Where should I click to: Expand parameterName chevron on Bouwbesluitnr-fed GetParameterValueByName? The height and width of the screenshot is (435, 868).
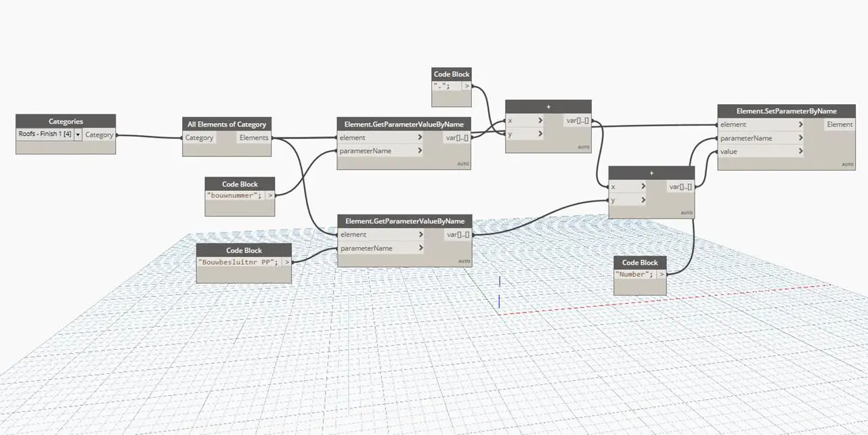pos(420,248)
